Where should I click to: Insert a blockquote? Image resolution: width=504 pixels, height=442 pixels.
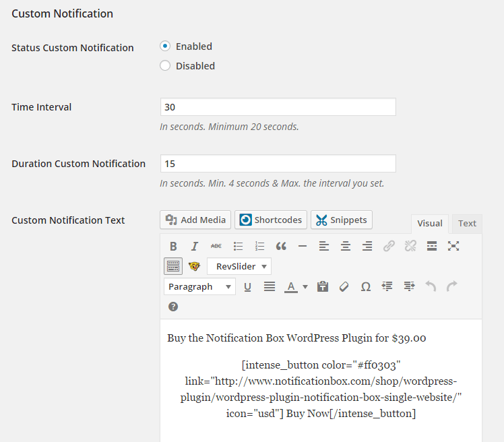[281, 247]
